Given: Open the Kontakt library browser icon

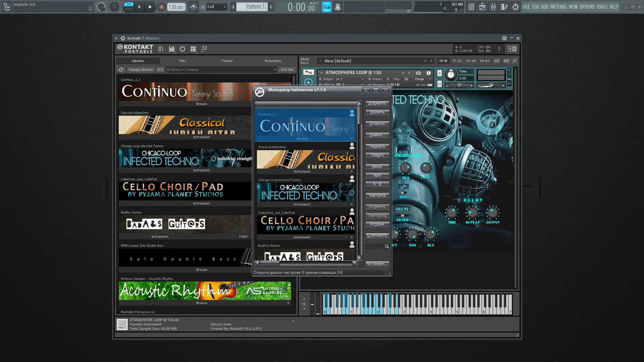Looking at the screenshot, I should (161, 49).
